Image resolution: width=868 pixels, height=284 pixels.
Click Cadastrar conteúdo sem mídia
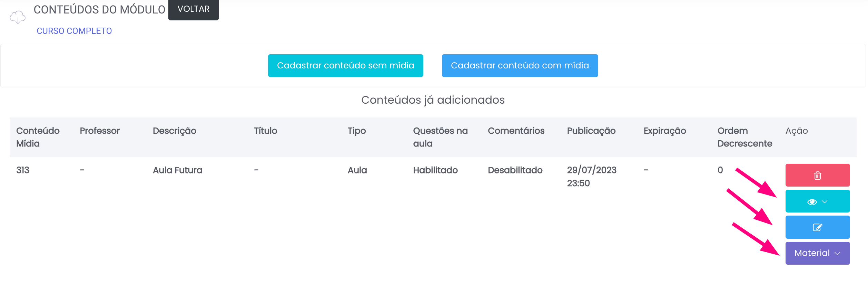tap(345, 66)
